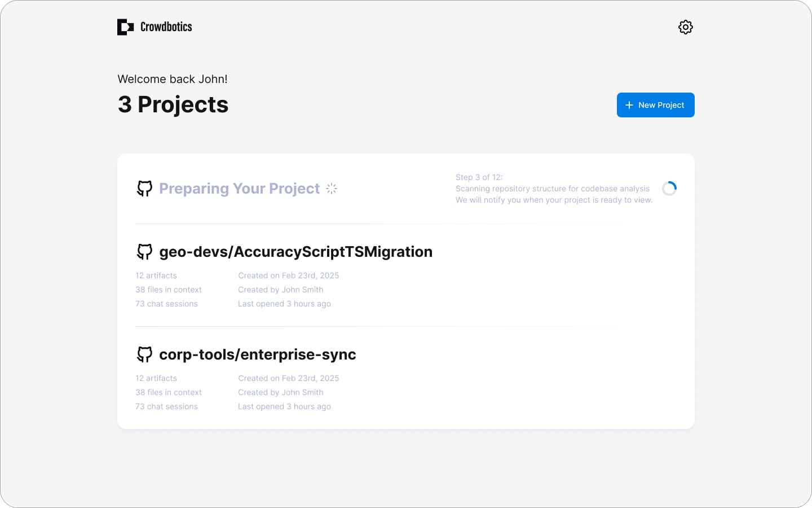The image size is (812, 508).
Task: Click 12 artifacts under corp-tools/enterprise-sync
Action: [x=156, y=378]
